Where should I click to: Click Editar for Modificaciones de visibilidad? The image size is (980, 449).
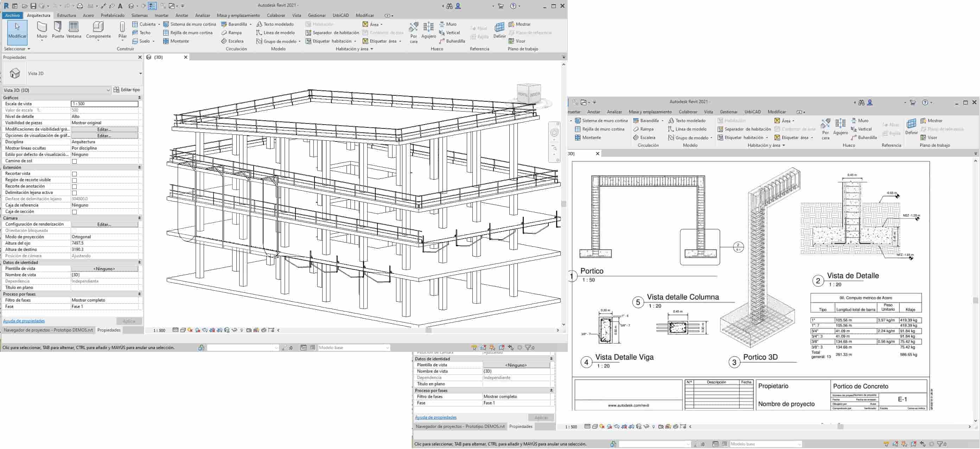pos(104,129)
